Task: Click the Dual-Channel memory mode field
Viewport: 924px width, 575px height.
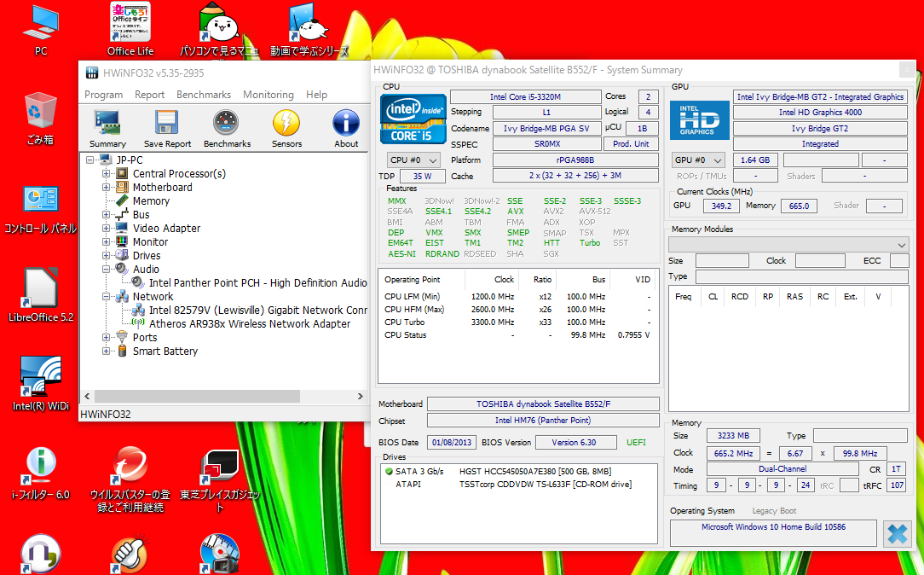Action: click(x=783, y=469)
